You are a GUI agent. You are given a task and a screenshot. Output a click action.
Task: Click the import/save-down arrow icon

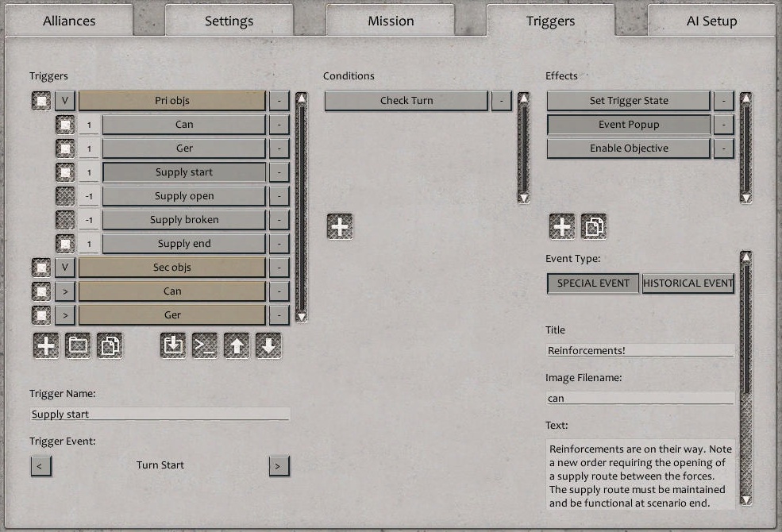173,345
